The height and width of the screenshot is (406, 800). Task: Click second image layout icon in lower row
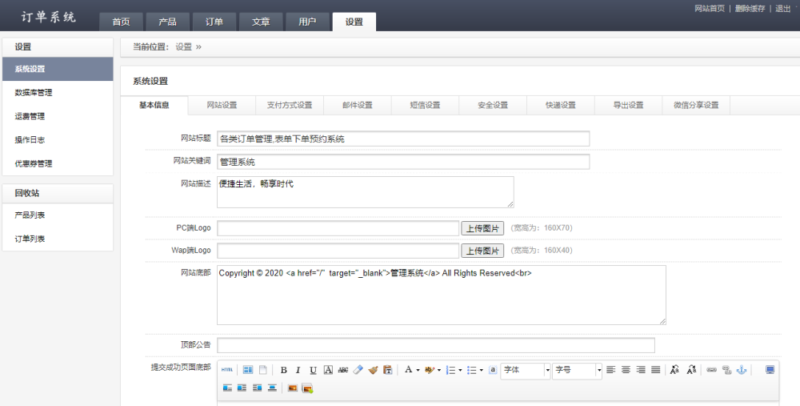tap(242, 388)
